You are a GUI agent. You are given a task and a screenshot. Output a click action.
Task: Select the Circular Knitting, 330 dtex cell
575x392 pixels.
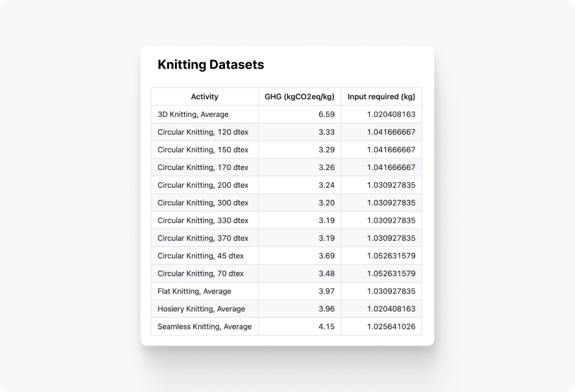205,220
